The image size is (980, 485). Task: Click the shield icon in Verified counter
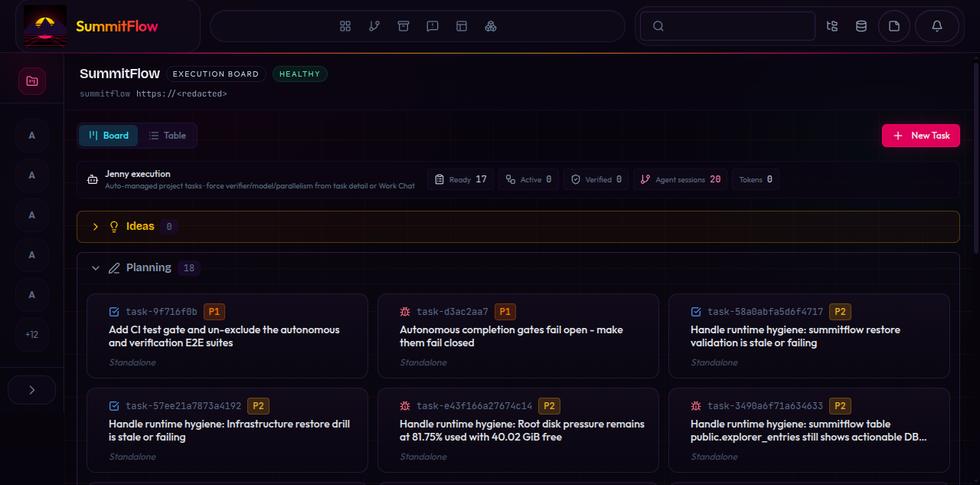[x=576, y=179]
